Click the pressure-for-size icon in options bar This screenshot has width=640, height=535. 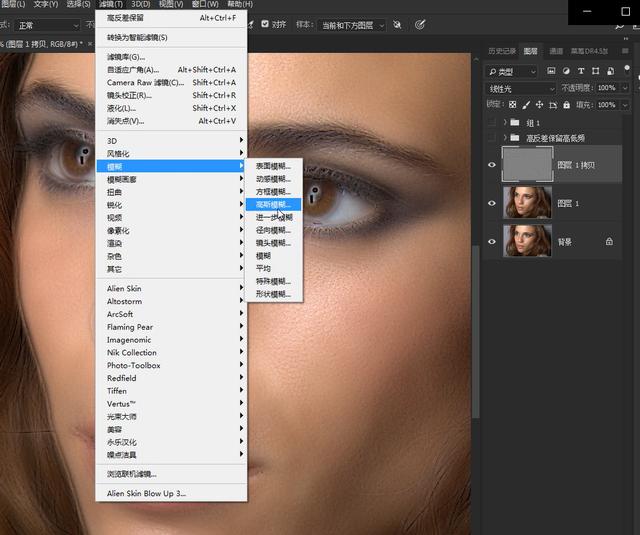tap(420, 25)
